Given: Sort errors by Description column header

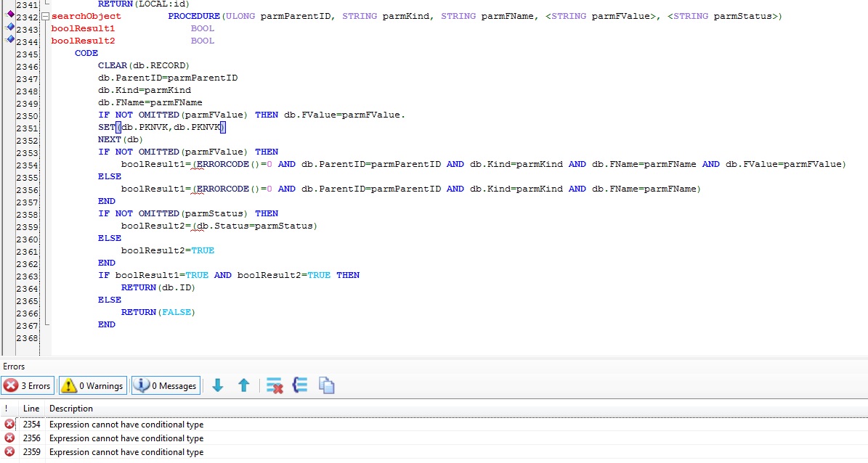Looking at the screenshot, I should pyautogui.click(x=71, y=409).
